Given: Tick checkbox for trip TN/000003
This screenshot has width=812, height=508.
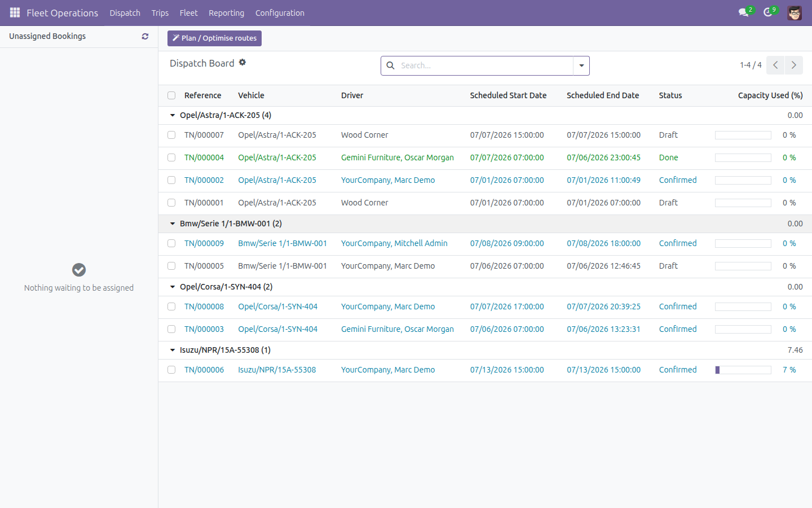Looking at the screenshot, I should (171, 329).
